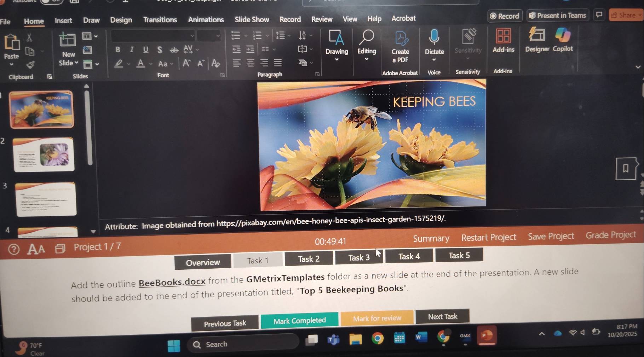
Task: Switch to the Transitions ribbon tab
Action: 160,20
